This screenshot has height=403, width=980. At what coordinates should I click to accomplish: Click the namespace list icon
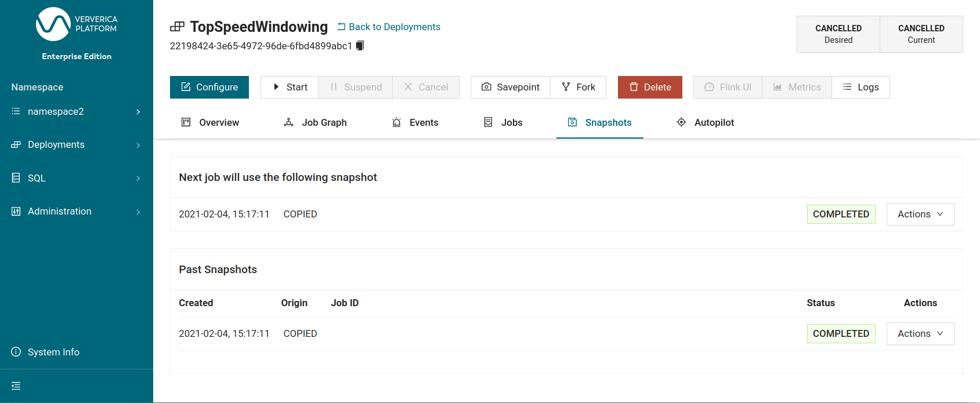(16, 111)
